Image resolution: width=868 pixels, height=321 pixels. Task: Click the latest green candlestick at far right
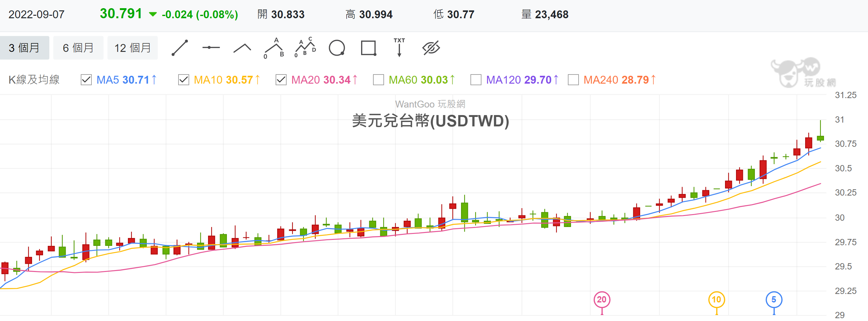(x=821, y=138)
